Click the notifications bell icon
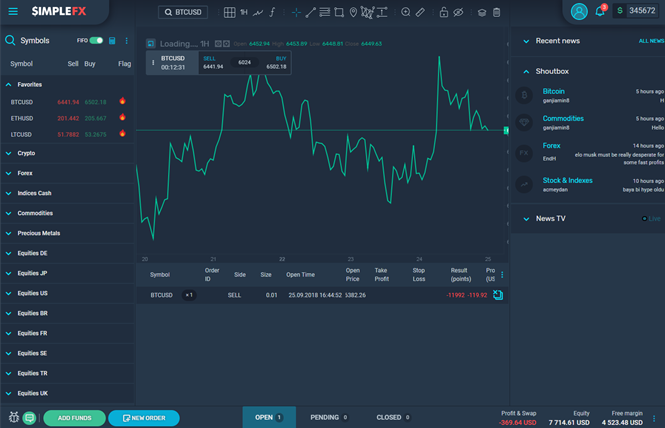The width and height of the screenshot is (665, 428). 600,12
